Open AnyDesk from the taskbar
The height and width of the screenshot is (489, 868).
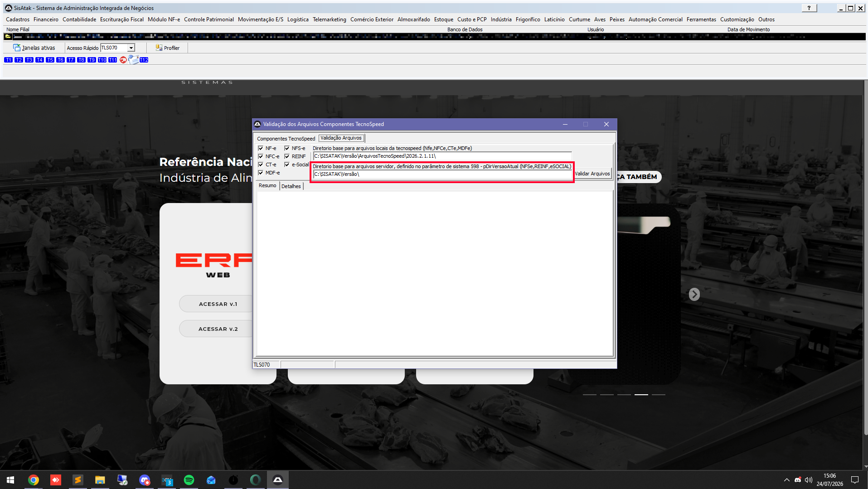(56, 480)
